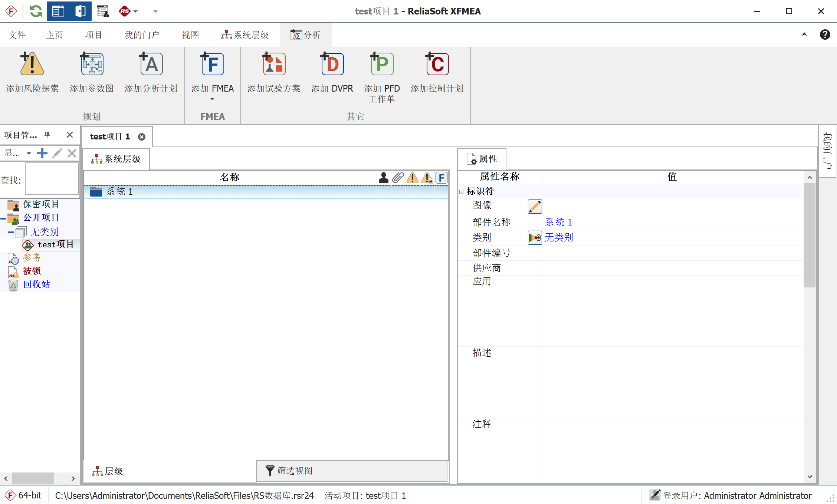Click the 添加 PFD 工作单 ribbon icon
Screen dimensions: 837x504
pyautogui.click(x=382, y=64)
